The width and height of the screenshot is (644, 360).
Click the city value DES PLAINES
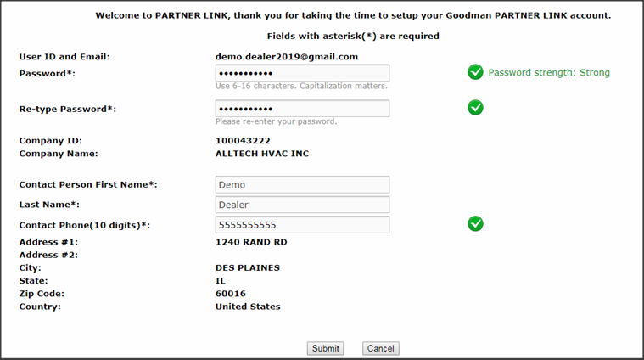point(248,267)
